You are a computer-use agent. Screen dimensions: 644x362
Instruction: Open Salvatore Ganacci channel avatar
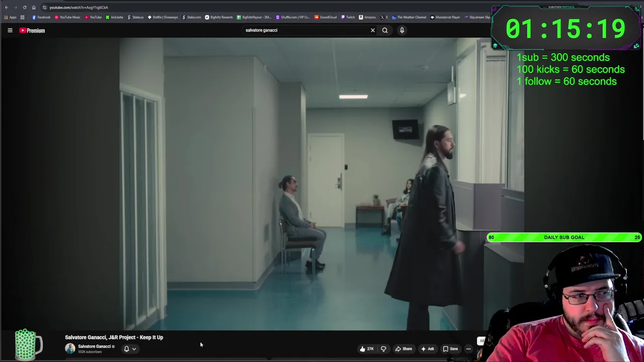click(70, 348)
